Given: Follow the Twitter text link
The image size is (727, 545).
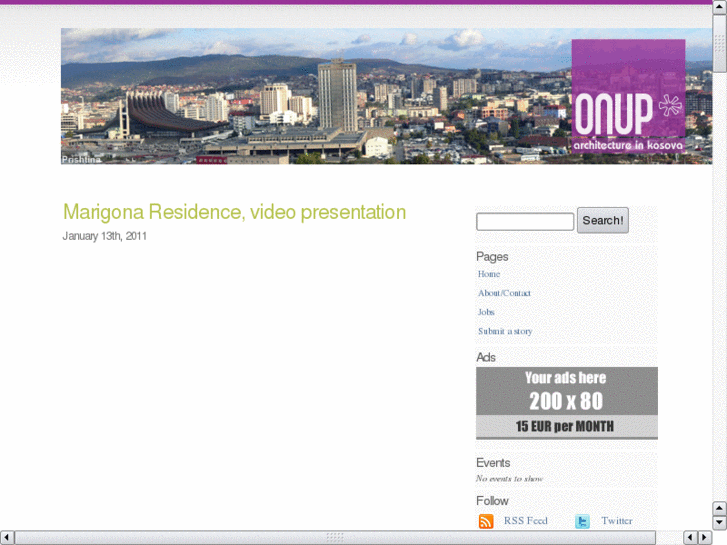Looking at the screenshot, I should click(617, 521).
